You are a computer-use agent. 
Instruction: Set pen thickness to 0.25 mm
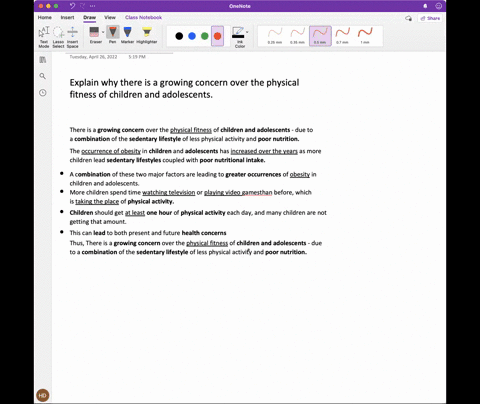click(275, 36)
